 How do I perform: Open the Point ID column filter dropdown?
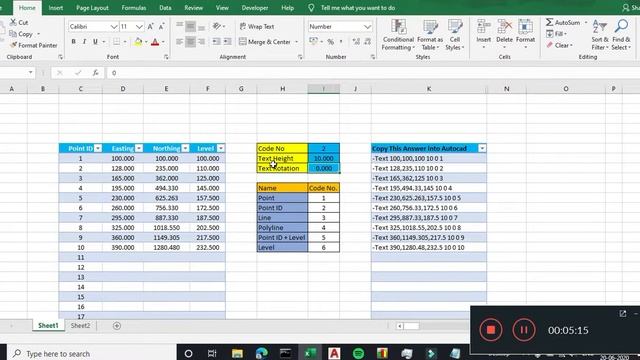point(98,149)
